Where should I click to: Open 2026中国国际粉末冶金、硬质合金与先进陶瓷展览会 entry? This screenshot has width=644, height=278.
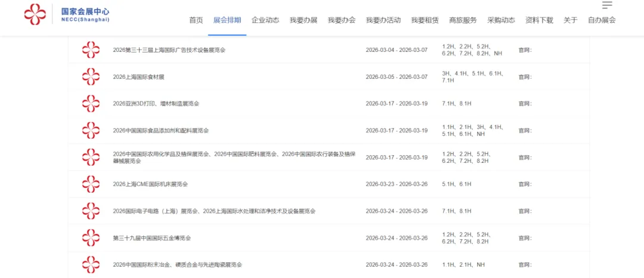(178, 265)
